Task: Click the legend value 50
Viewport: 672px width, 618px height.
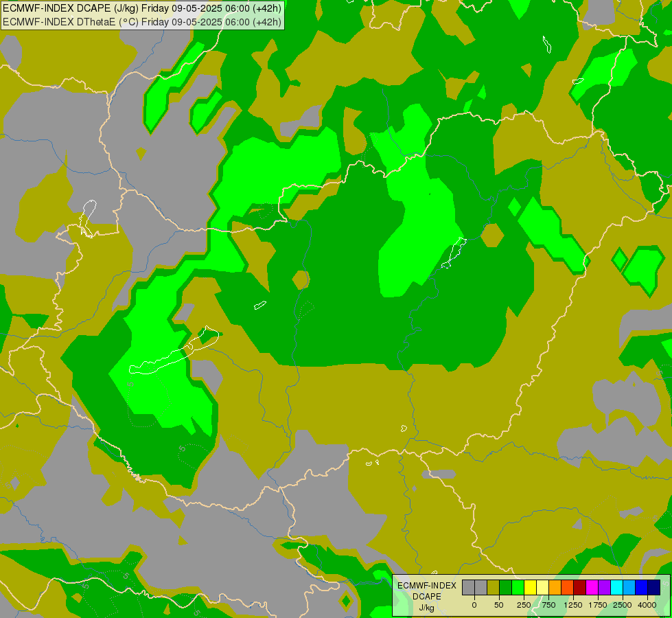Action: [499, 605]
